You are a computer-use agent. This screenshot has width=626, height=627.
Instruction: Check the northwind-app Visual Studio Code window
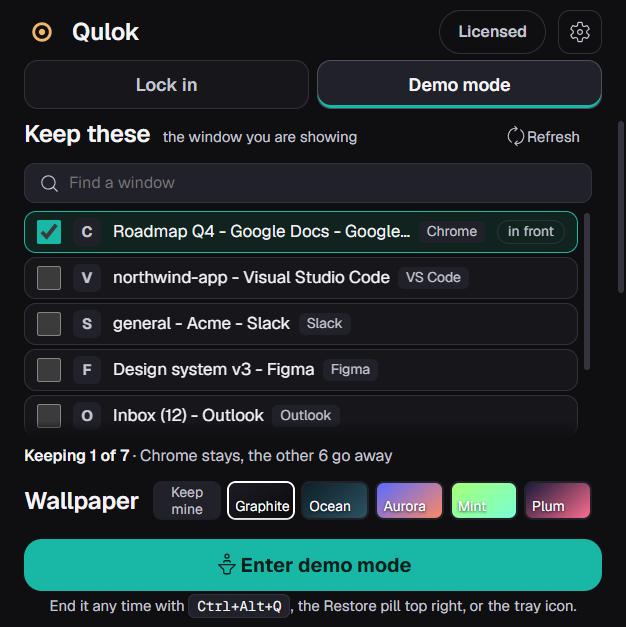coord(49,278)
